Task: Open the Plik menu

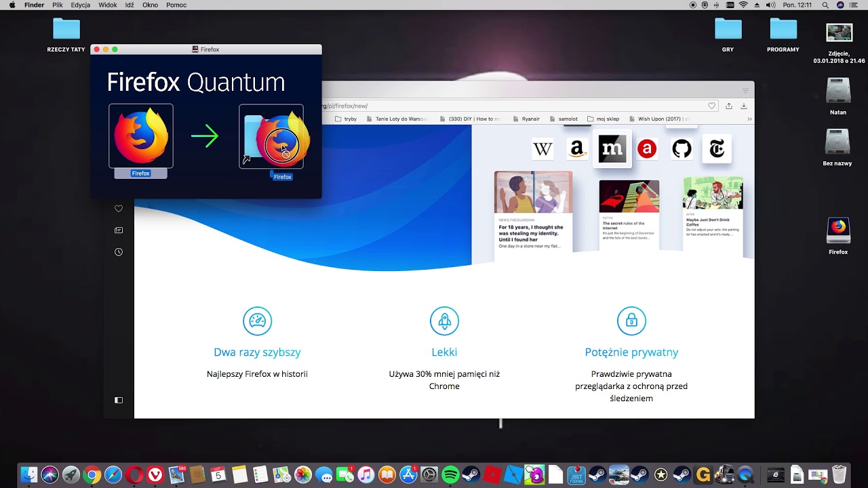Action: click(58, 5)
